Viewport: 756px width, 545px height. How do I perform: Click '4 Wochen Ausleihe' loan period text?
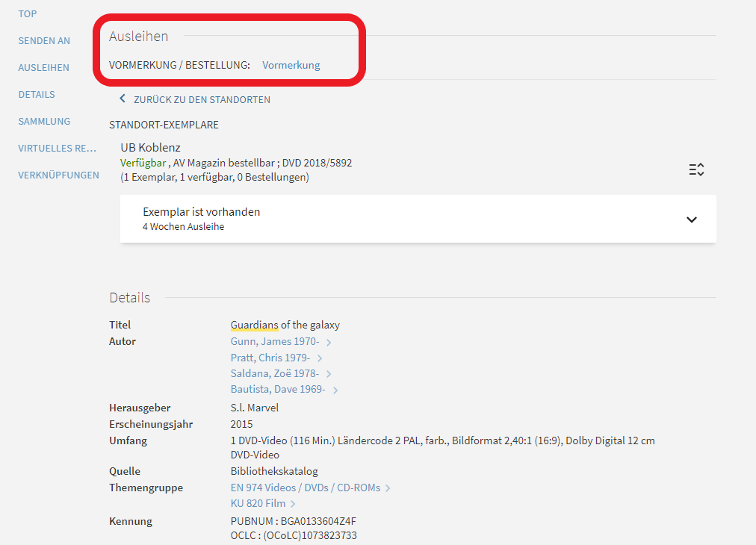pyautogui.click(x=183, y=227)
